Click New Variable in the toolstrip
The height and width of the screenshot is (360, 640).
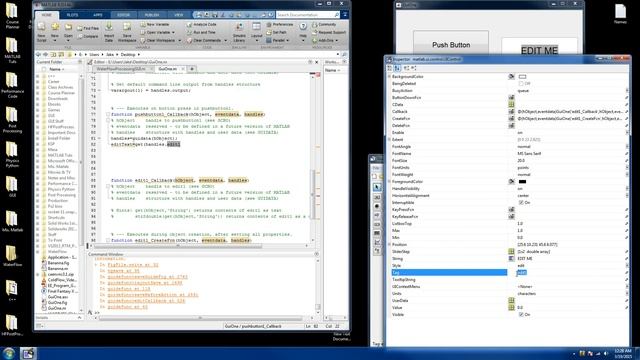(155, 24)
